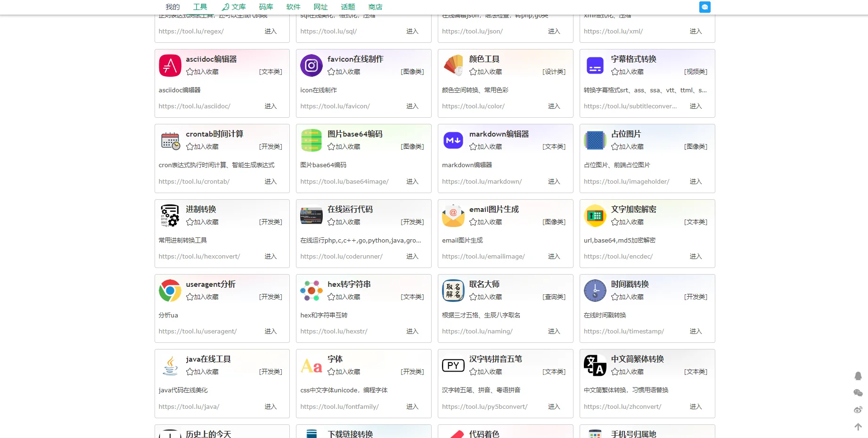Click the 在线运行代码 code icon

coord(311,216)
